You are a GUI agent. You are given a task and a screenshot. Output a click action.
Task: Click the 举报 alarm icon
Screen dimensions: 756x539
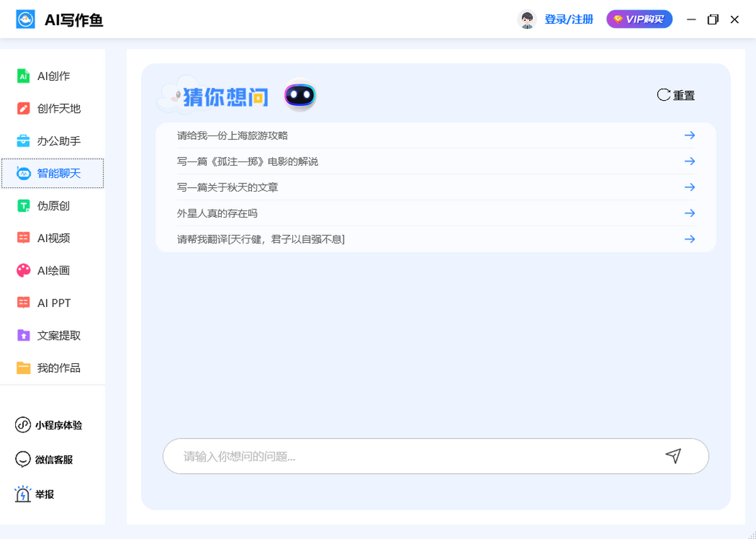click(23, 494)
